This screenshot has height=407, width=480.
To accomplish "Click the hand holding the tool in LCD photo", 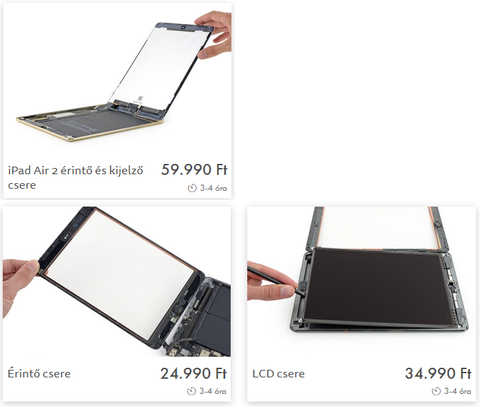I will point(272,282).
